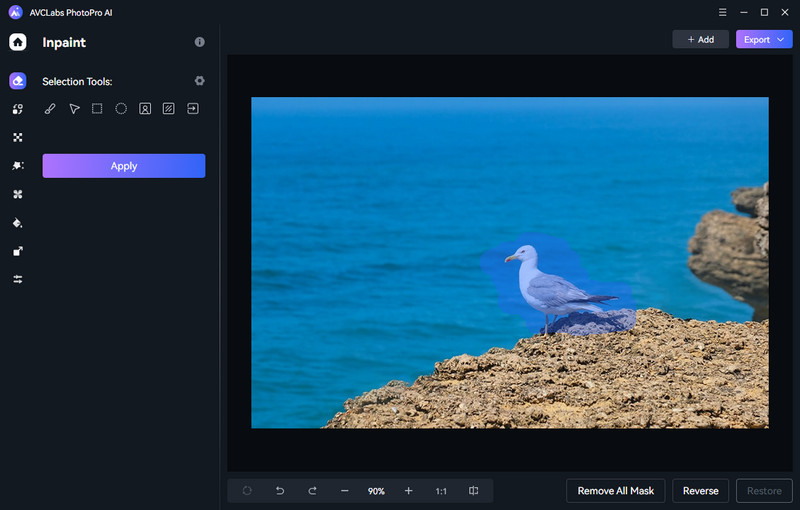The height and width of the screenshot is (510, 800).
Task: Open the Colorize paint bucket sidebar tool
Action: pos(18,223)
